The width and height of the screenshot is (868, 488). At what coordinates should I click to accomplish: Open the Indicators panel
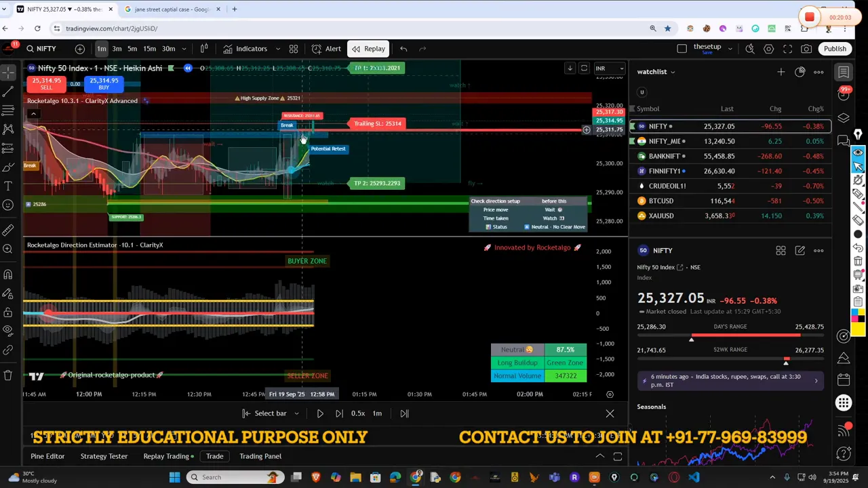pyautogui.click(x=245, y=49)
